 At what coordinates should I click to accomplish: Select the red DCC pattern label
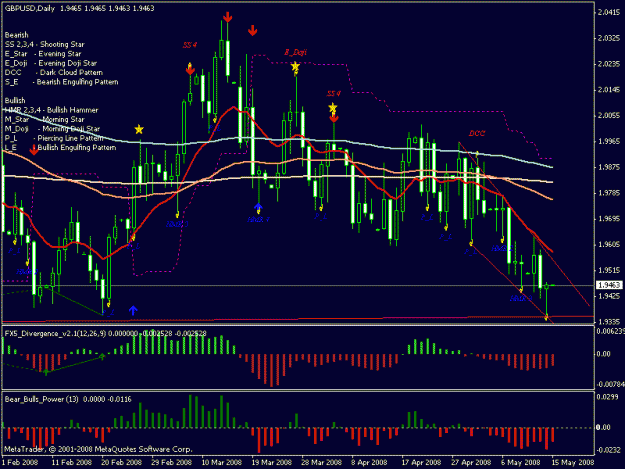477,133
